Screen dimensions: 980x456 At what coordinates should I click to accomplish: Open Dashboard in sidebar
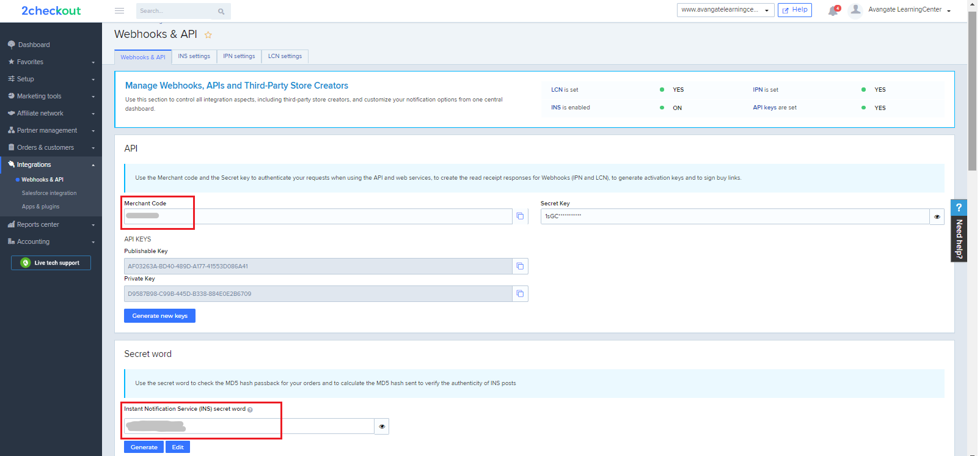pyautogui.click(x=51, y=45)
